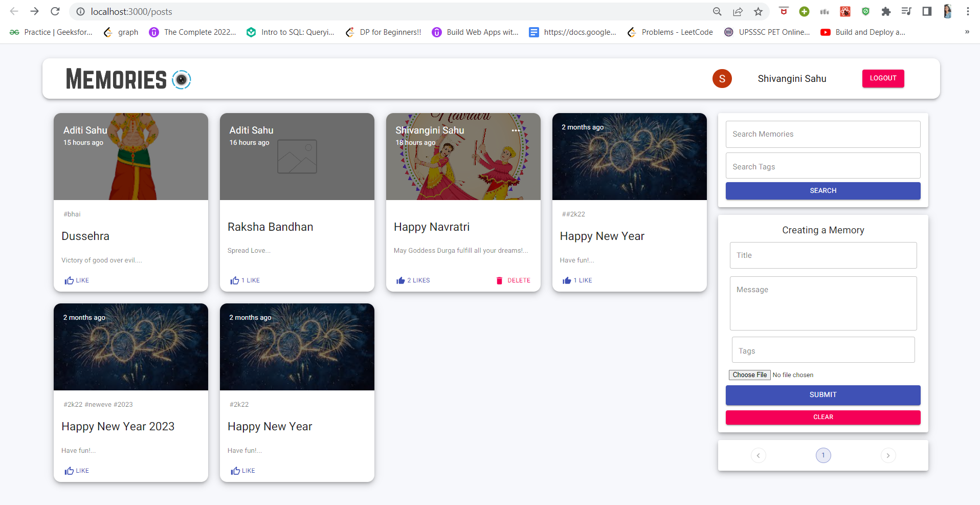Submit the new memory form
Viewport: 980px width, 505px height.
823,395
